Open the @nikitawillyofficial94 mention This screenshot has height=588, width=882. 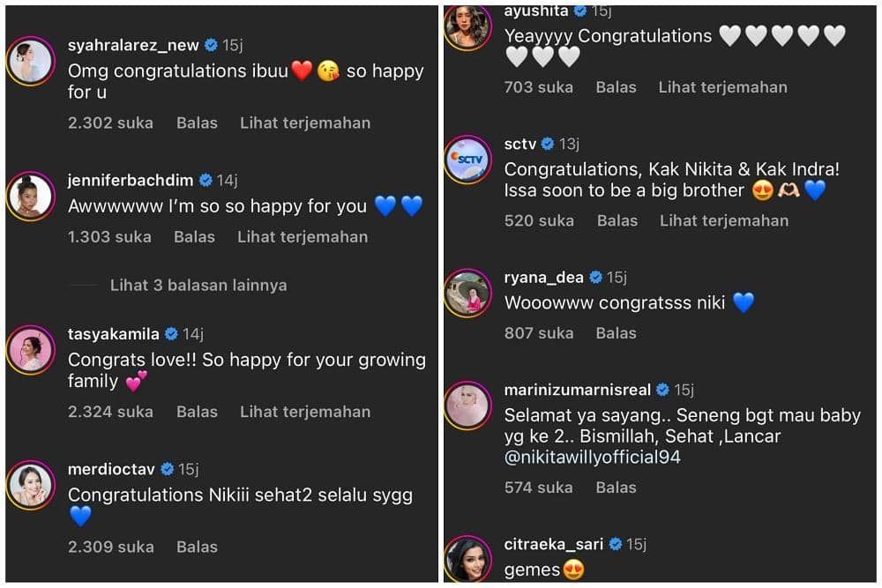click(592, 458)
